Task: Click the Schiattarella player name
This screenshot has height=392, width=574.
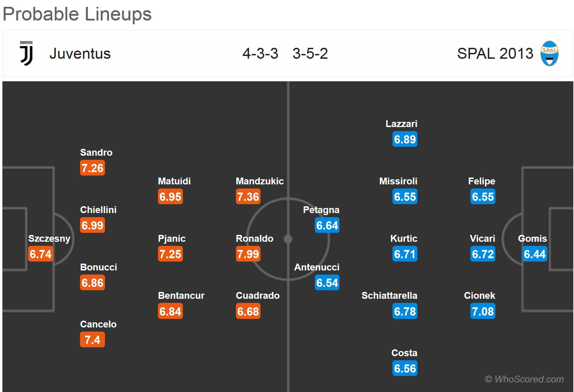Action: 389,295
